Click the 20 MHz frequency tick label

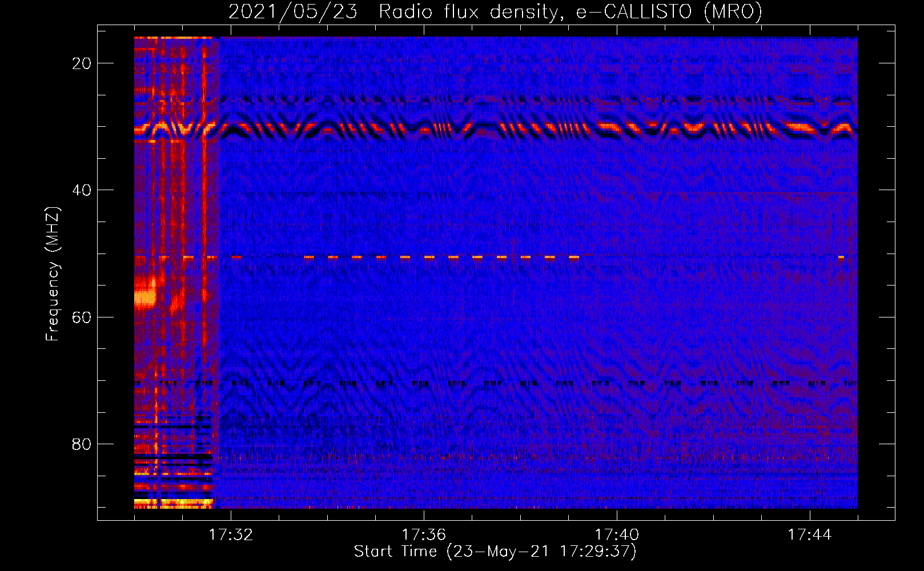(82, 63)
